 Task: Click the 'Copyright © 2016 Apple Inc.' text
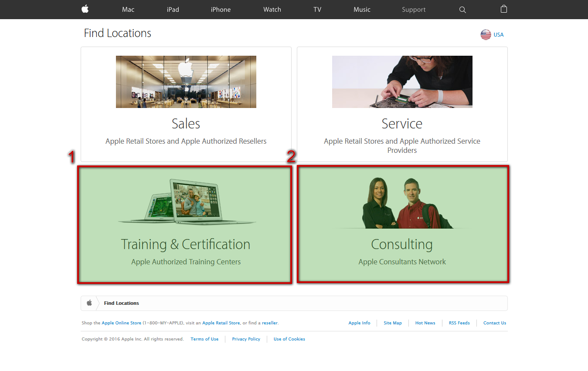pos(112,339)
